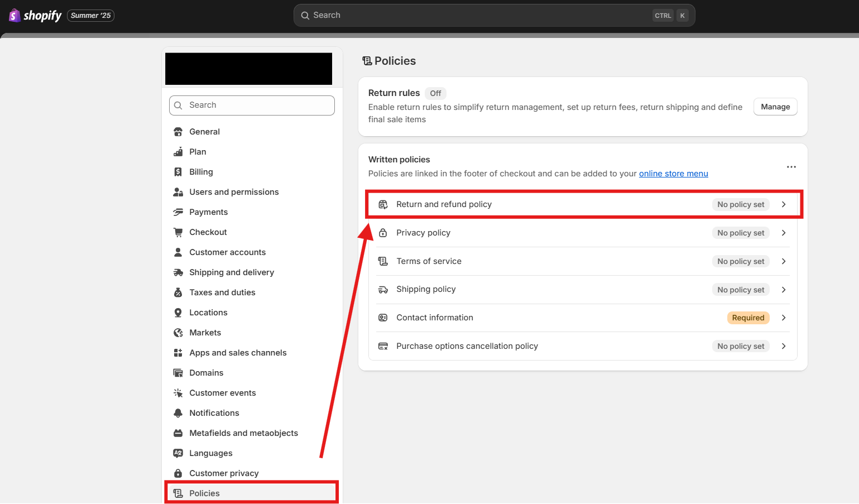Focus the top global search bar
Screen dimensions: 859x504
[x=494, y=16]
